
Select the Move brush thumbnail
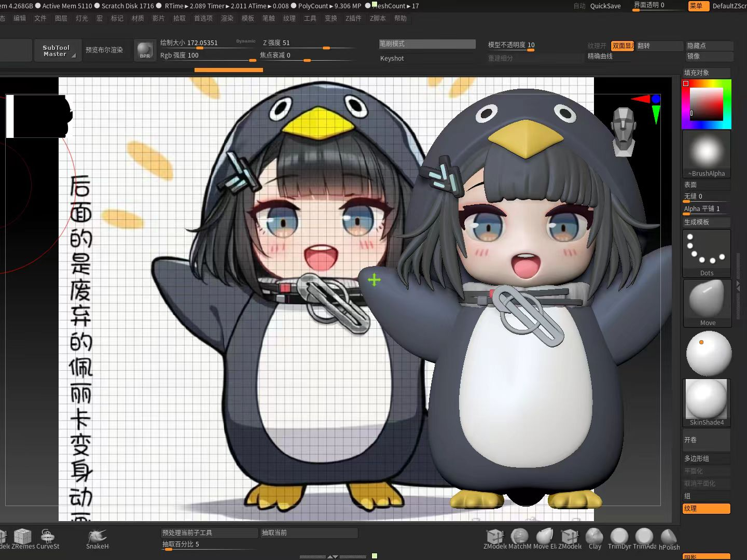[707, 303]
